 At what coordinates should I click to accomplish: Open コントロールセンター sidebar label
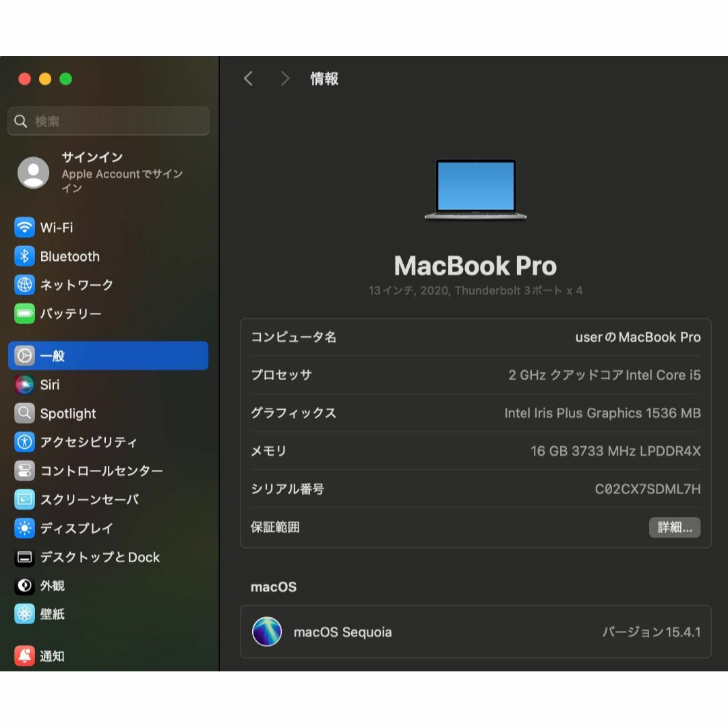tap(101, 471)
